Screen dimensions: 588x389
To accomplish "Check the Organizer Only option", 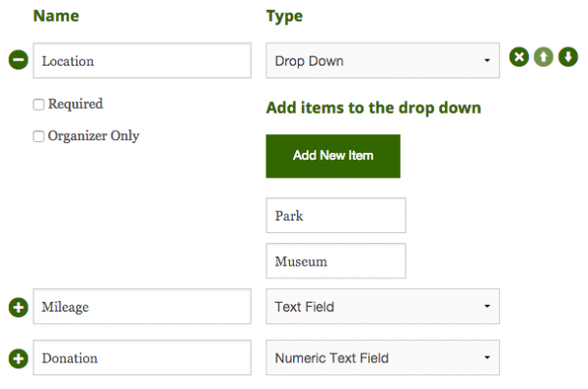I will [38, 136].
